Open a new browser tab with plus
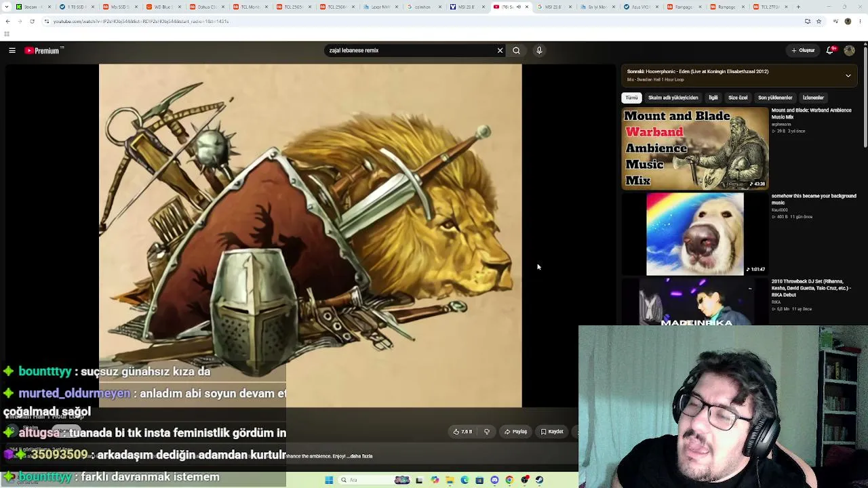The image size is (868, 488). [x=798, y=7]
